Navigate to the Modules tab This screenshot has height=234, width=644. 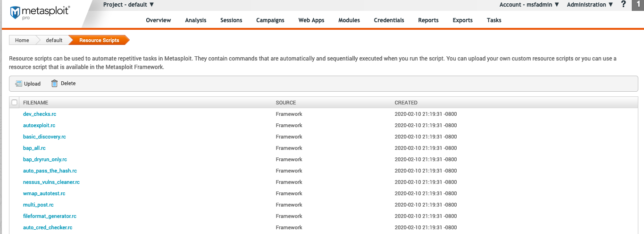[349, 20]
